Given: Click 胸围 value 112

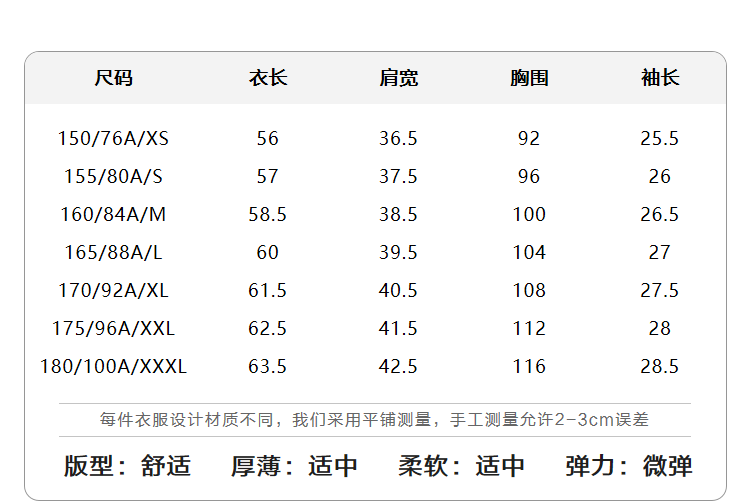Looking at the screenshot, I should (x=529, y=329).
